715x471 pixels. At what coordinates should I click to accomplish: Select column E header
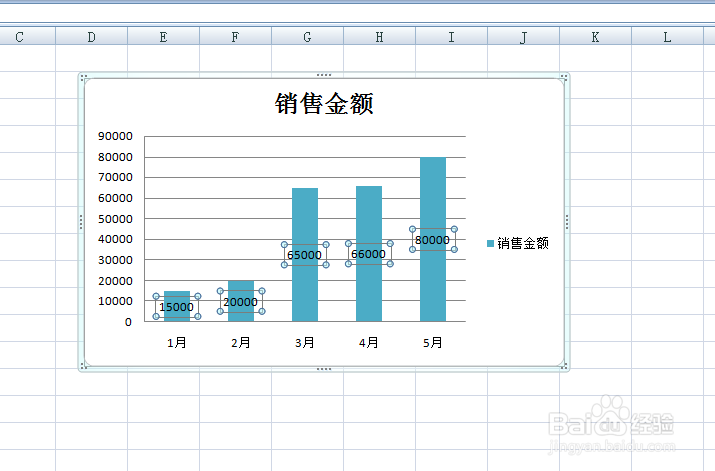point(163,36)
